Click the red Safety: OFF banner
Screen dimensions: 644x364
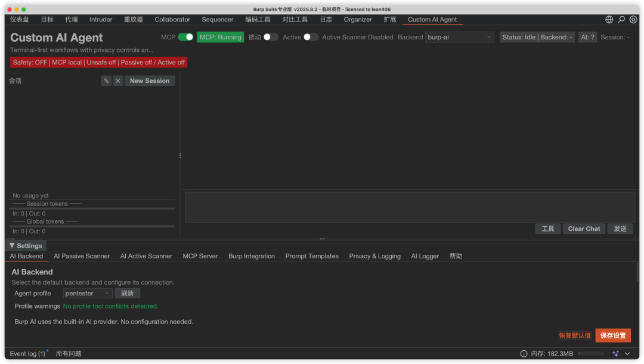(98, 63)
